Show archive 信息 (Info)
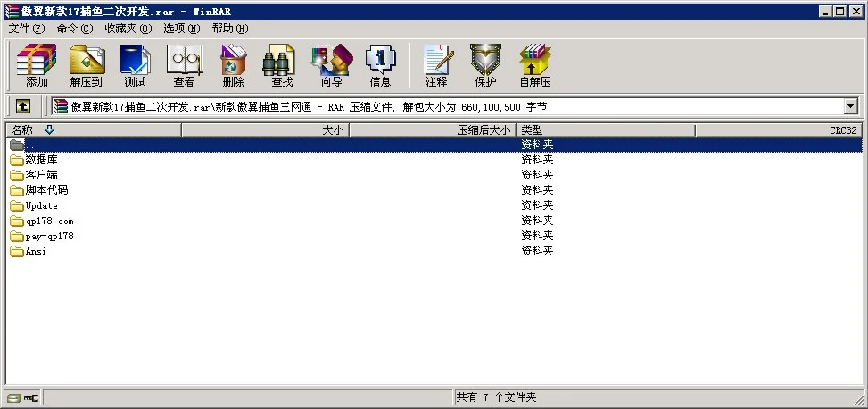The width and height of the screenshot is (868, 409). pos(380,65)
